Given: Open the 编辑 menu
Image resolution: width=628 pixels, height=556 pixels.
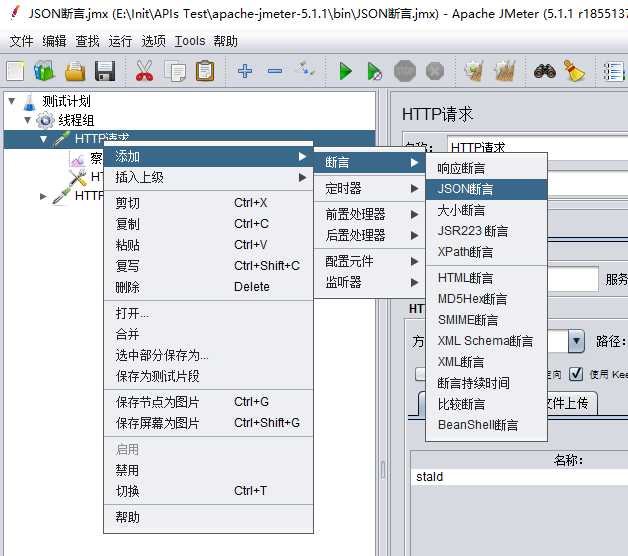Looking at the screenshot, I should pos(54,41).
